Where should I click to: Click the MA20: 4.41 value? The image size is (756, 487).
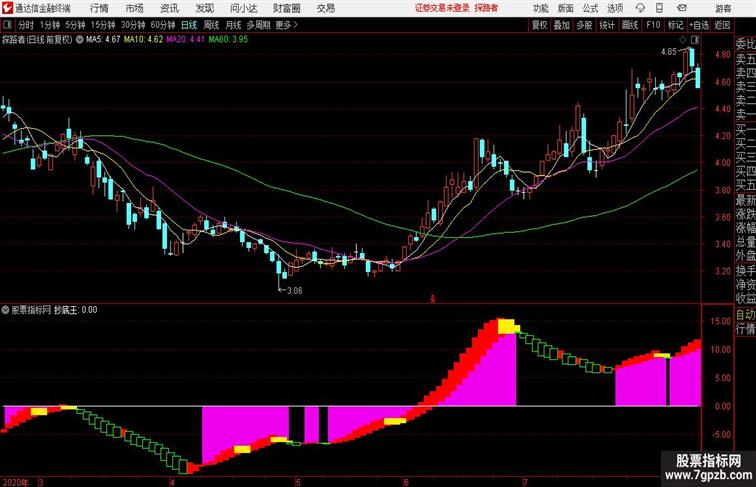186,40
